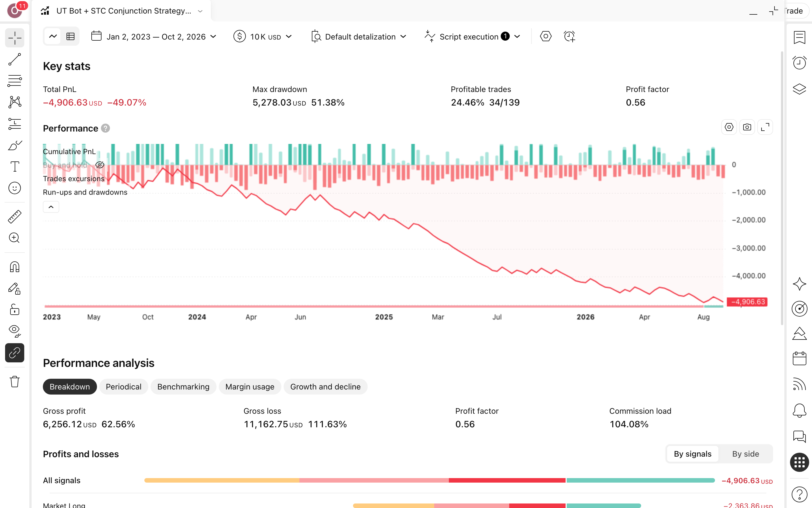Open the Performance help tooltip icon
Viewport: 812px width, 508px height.
(105, 128)
